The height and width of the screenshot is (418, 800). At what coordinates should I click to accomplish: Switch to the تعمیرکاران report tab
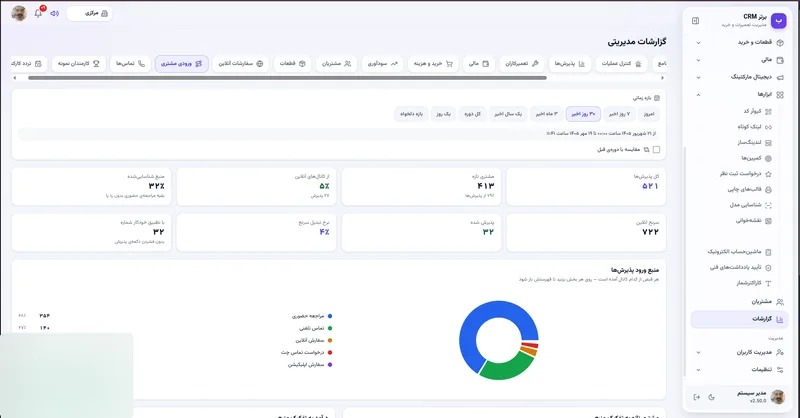tap(521, 64)
